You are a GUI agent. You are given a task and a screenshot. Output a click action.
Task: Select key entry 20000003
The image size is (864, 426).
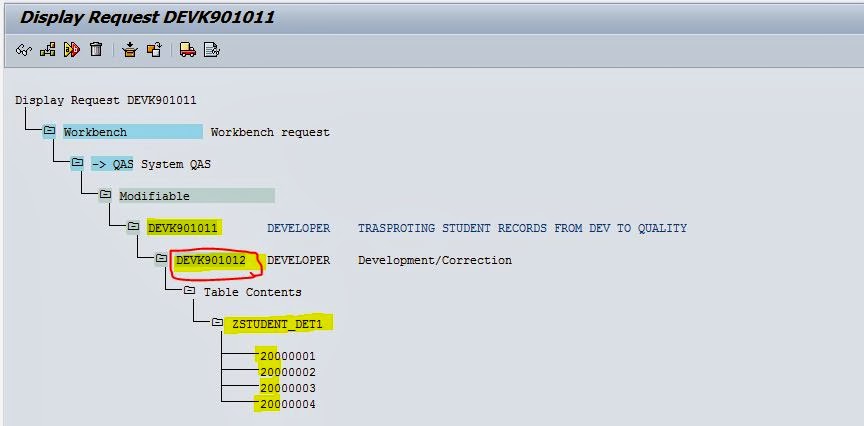click(x=288, y=388)
